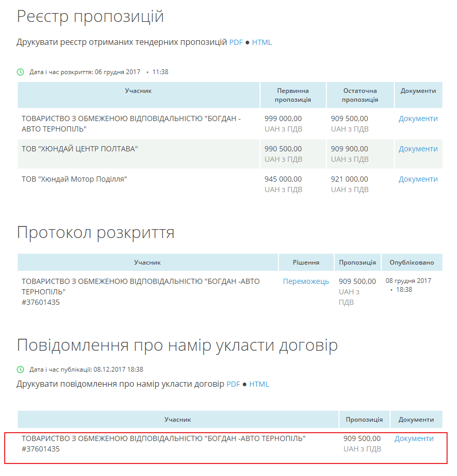
Task: Open HTML version of contract intent notice
Action: pyautogui.click(x=259, y=384)
